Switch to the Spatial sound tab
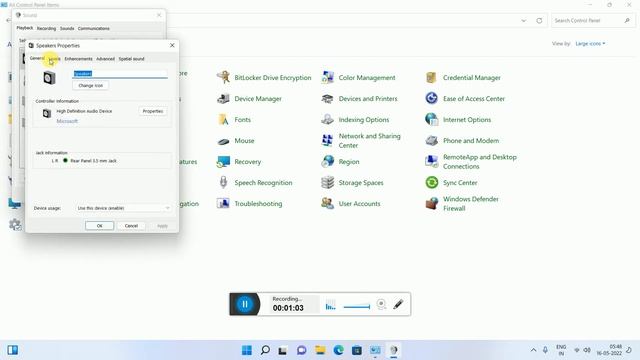The image size is (640, 360). pos(131,59)
